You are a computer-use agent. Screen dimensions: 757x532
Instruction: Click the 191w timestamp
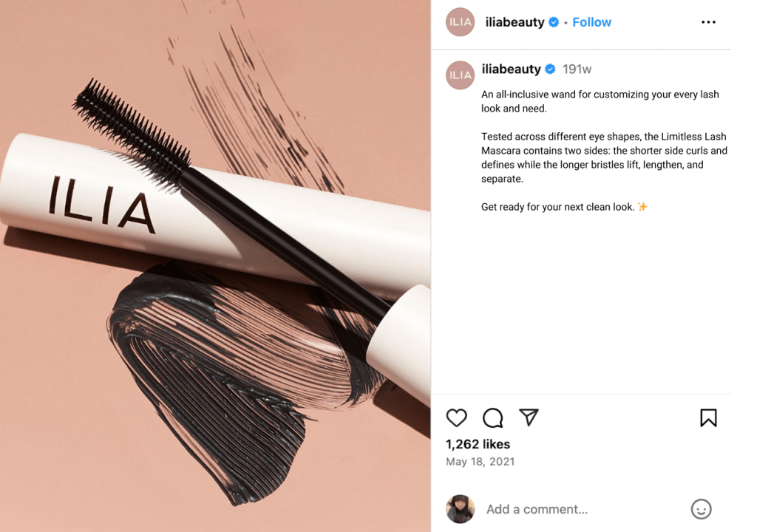coord(577,69)
